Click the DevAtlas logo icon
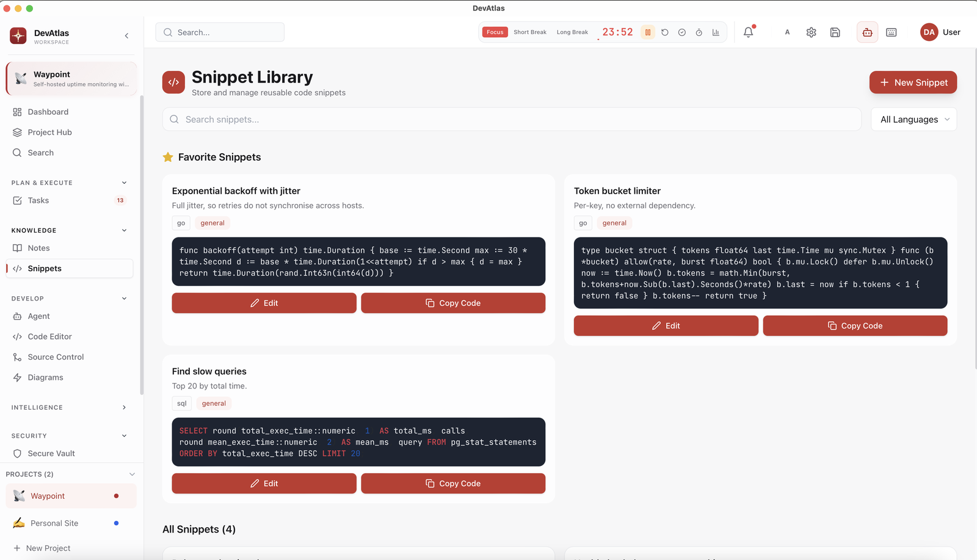The width and height of the screenshot is (977, 560). (x=18, y=36)
